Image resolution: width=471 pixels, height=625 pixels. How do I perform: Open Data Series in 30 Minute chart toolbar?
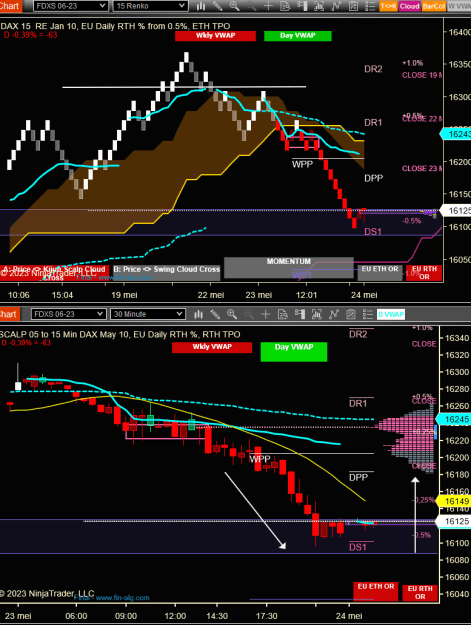point(317,314)
